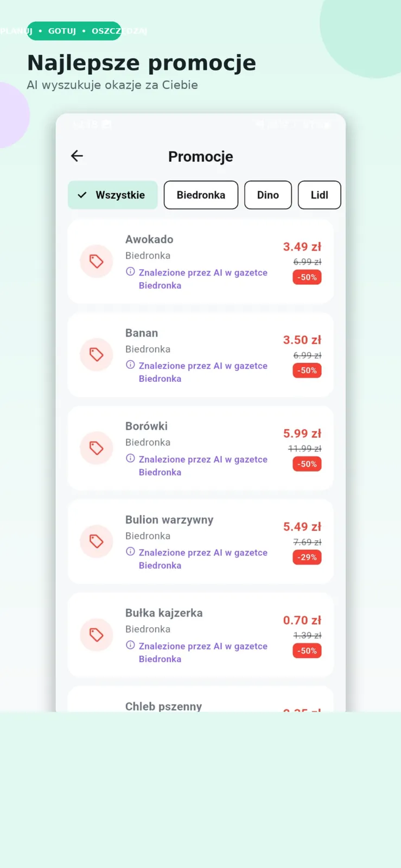Click the Awokado price tag icon
Viewport: 401px width, 868px height.
pyautogui.click(x=97, y=261)
